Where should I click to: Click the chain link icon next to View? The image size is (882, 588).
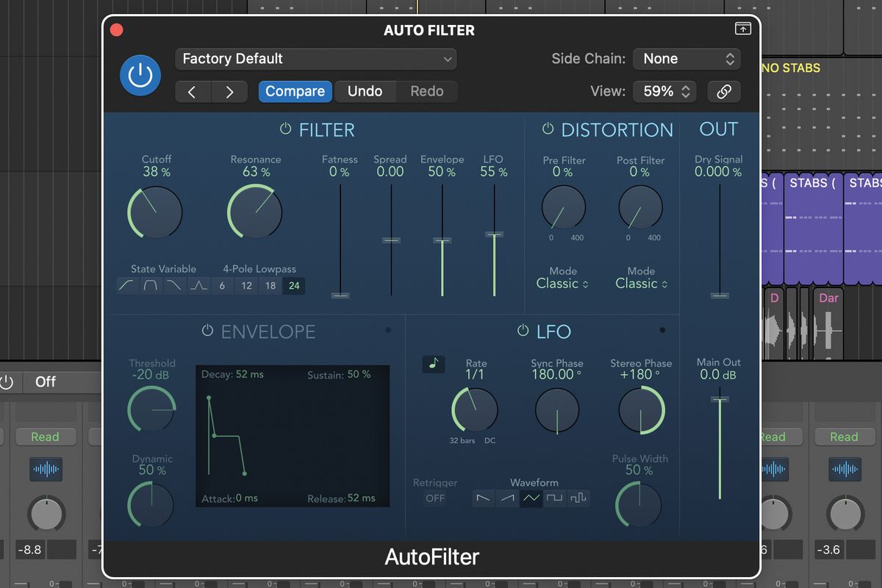(x=724, y=91)
